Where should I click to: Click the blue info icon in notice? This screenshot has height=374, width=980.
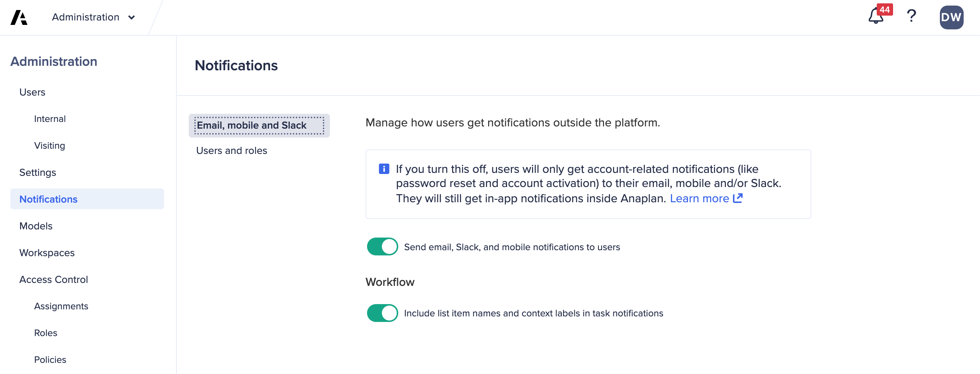(x=384, y=169)
